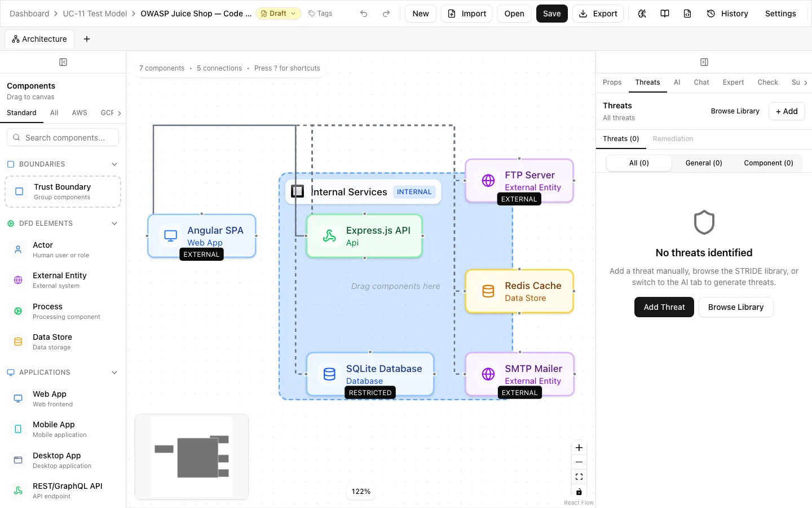Click the Undo arrow icon
Image resolution: width=812 pixels, height=508 pixels.
point(364,14)
